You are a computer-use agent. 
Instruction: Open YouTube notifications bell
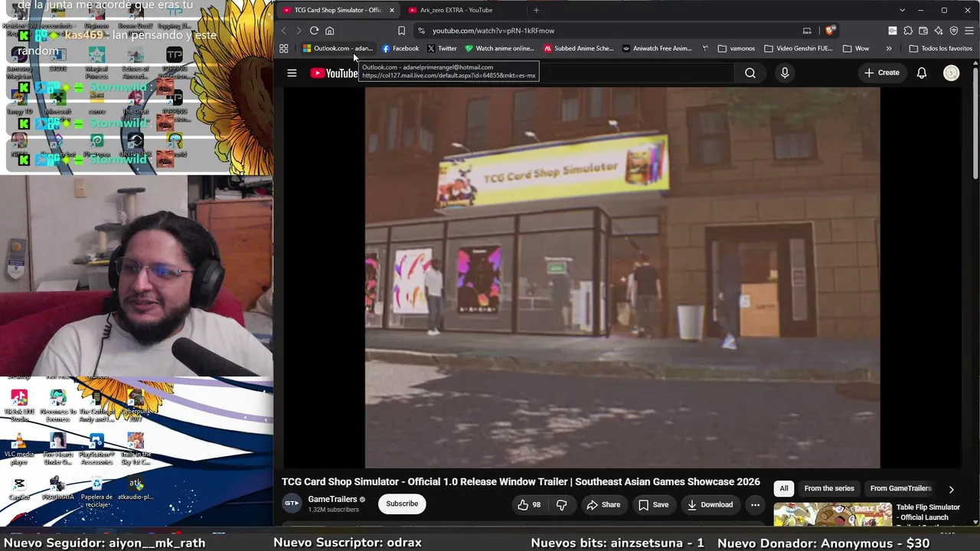922,73
